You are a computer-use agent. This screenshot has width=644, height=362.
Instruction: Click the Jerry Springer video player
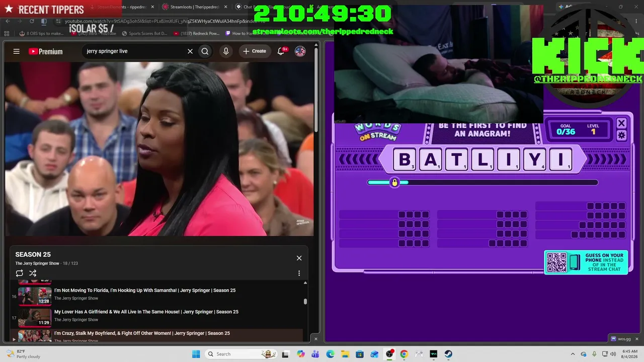point(159,149)
